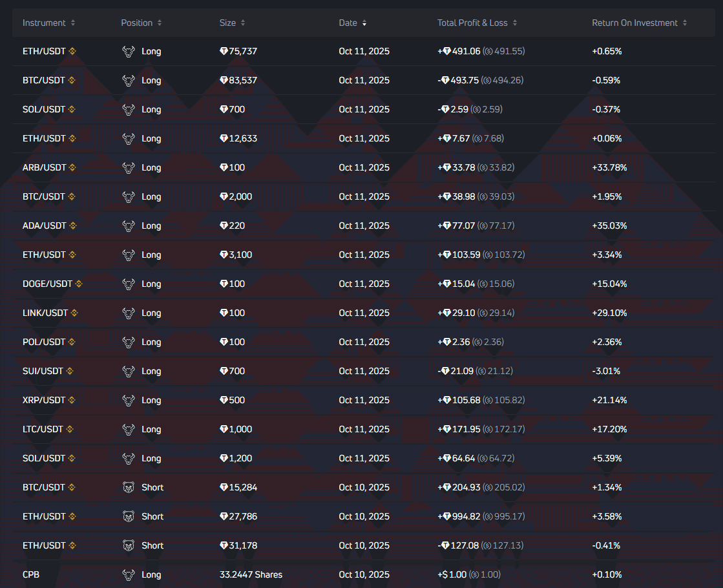This screenshot has width=723, height=588.
Task: Open the BTC/USDT instrument link
Action: coord(43,80)
